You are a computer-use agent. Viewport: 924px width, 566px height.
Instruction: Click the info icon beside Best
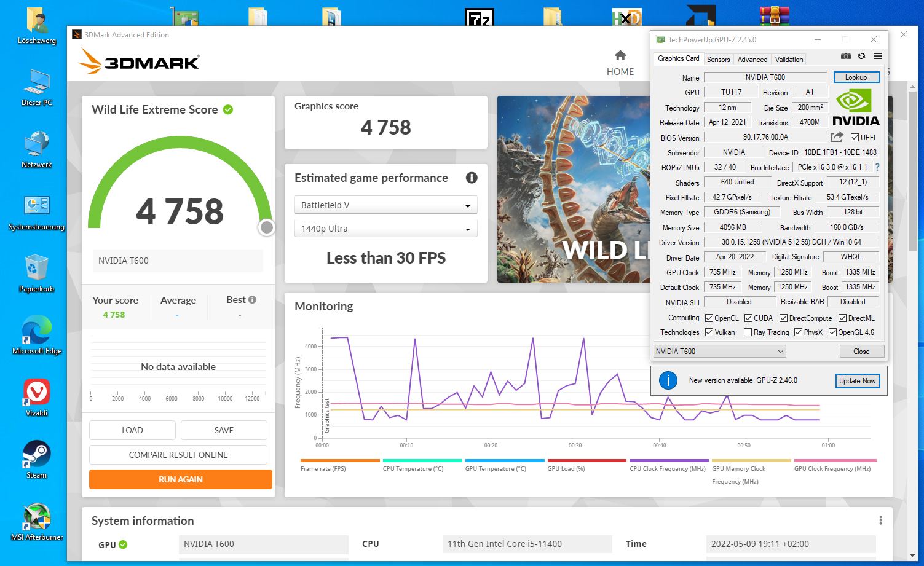pyautogui.click(x=252, y=300)
